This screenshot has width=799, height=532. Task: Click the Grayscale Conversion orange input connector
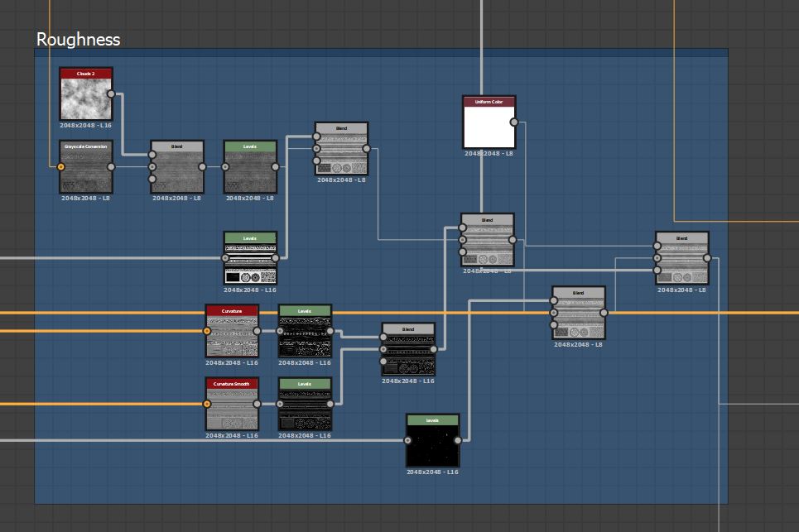[x=60, y=167]
